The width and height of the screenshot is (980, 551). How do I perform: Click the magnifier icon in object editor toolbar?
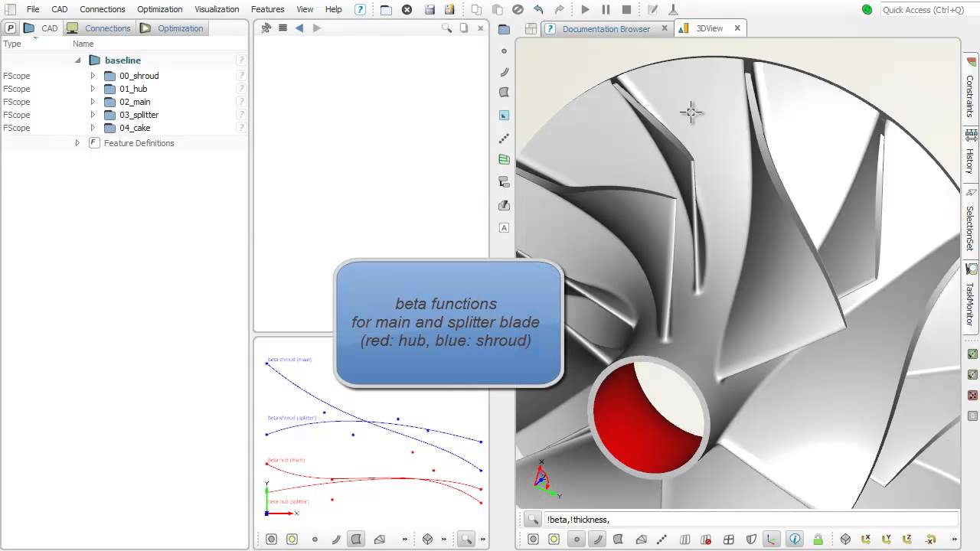446,28
